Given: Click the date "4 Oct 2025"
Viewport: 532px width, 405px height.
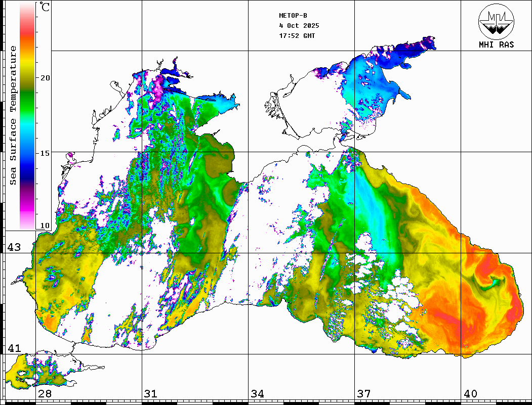Looking at the screenshot, I should (x=299, y=26).
